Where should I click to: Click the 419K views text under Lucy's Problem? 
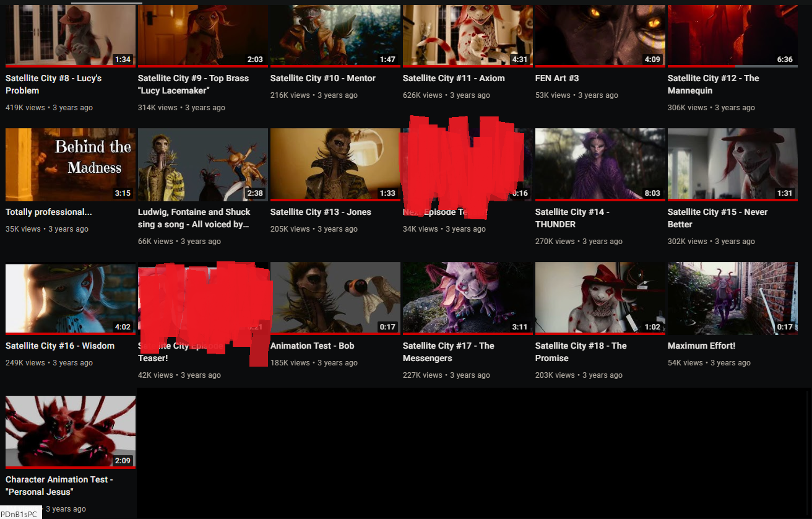point(25,108)
